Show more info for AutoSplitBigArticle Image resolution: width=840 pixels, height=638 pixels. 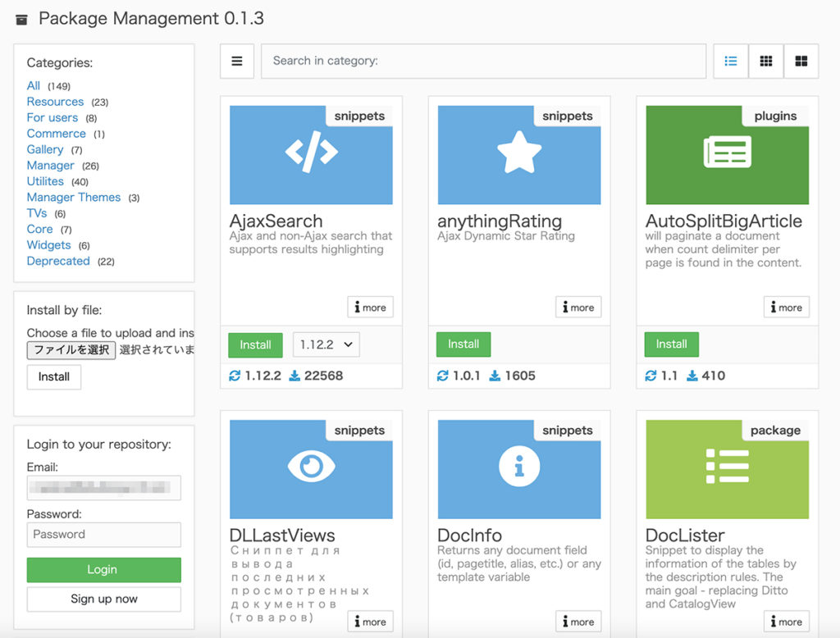coord(787,308)
